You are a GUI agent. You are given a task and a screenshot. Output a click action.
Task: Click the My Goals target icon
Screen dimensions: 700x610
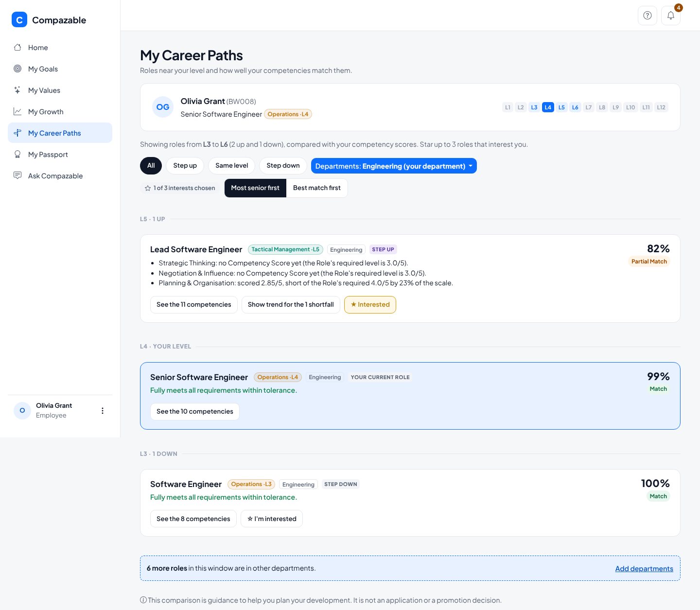tap(17, 69)
